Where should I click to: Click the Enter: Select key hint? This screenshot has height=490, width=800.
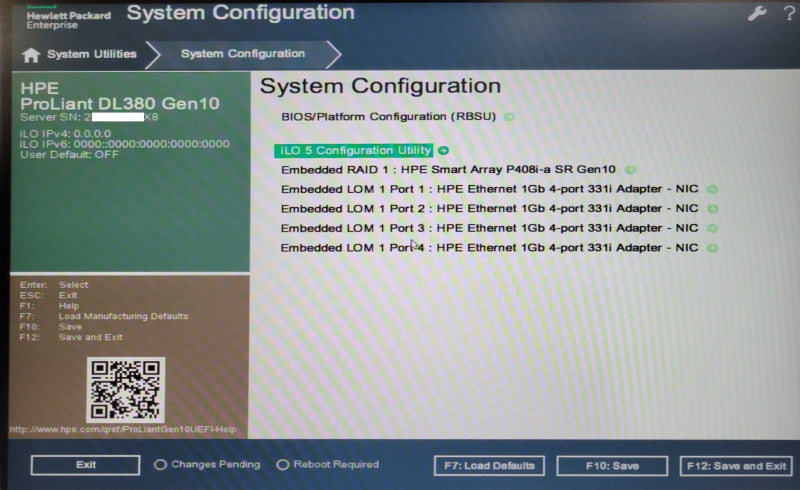coord(54,285)
